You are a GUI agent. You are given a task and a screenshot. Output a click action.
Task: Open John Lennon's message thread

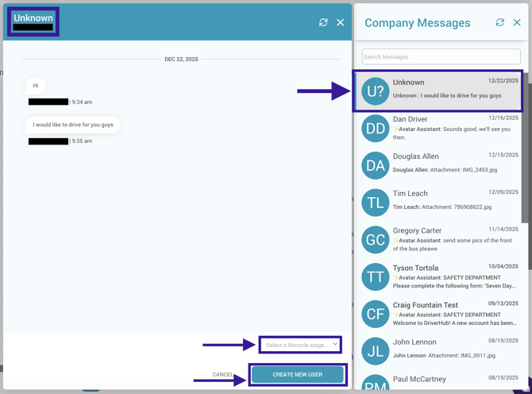point(454,348)
